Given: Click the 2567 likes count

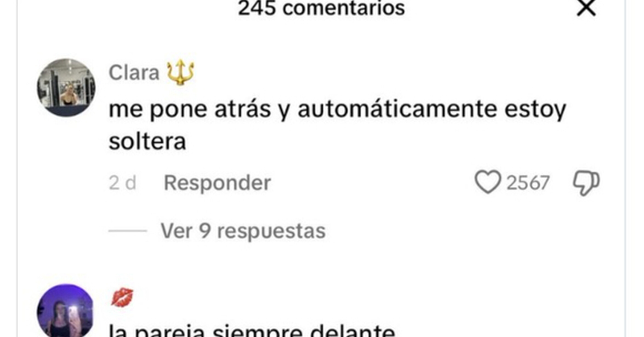Looking at the screenshot, I should click(x=528, y=183).
